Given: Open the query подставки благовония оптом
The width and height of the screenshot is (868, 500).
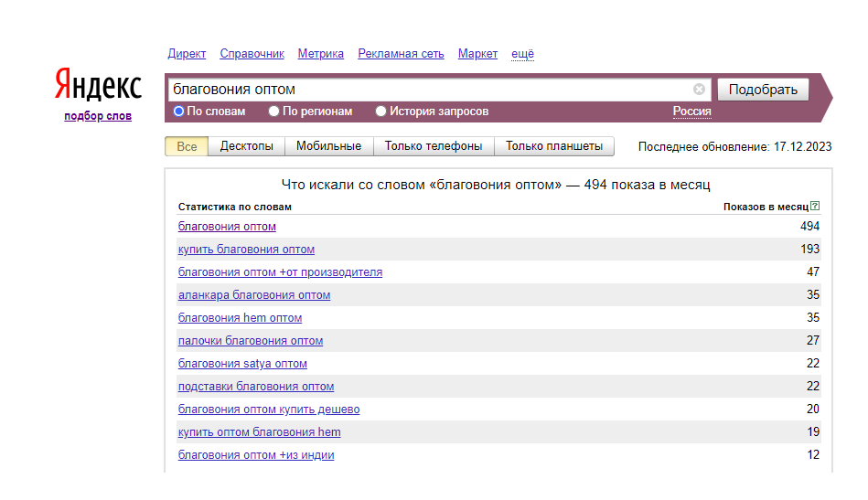Looking at the screenshot, I should coord(256,387).
